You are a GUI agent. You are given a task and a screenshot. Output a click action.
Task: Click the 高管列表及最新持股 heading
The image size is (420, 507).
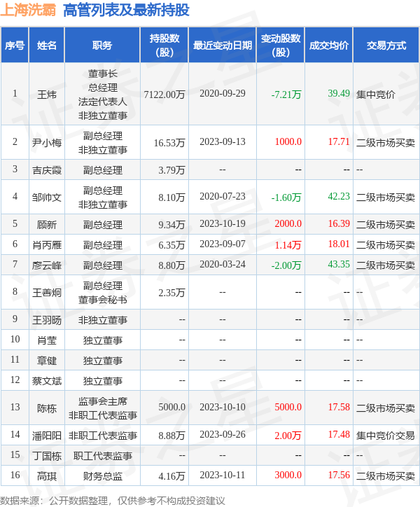coord(127,10)
